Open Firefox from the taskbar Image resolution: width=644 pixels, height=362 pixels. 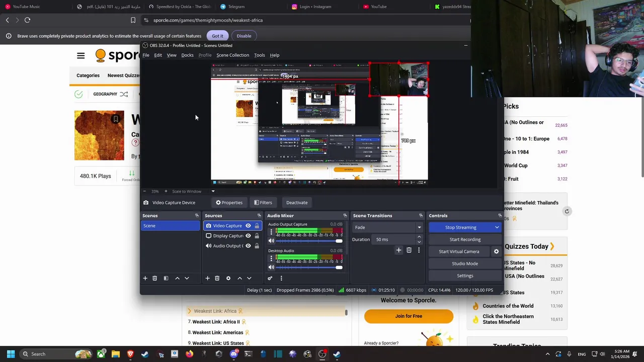189,354
